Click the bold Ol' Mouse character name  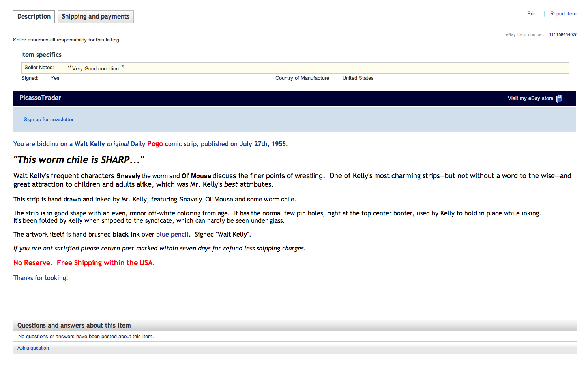(196, 176)
